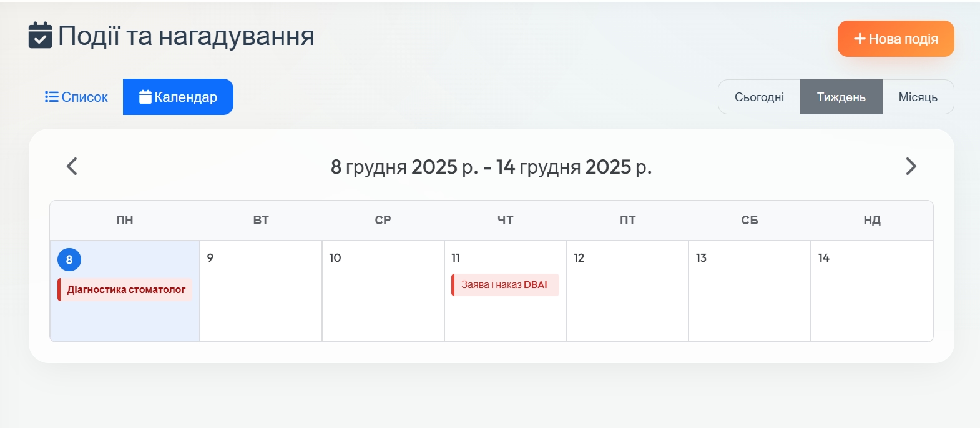Click the day cell for 14 under НД

[x=871, y=300]
